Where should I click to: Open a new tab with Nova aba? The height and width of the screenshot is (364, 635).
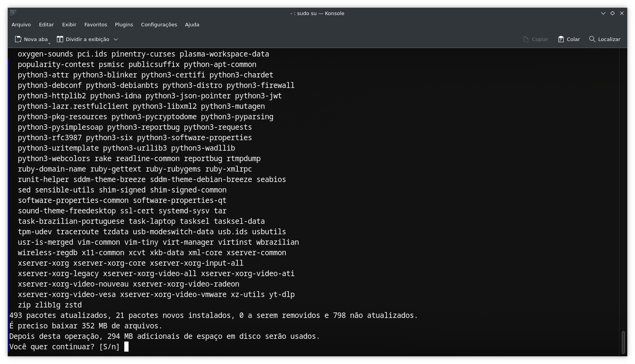tap(31, 39)
